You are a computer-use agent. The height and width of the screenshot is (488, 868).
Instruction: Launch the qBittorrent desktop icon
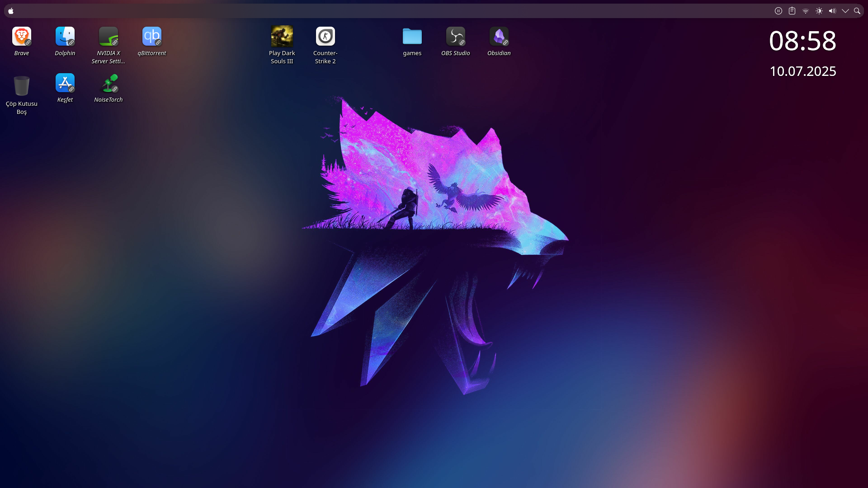[x=152, y=37]
